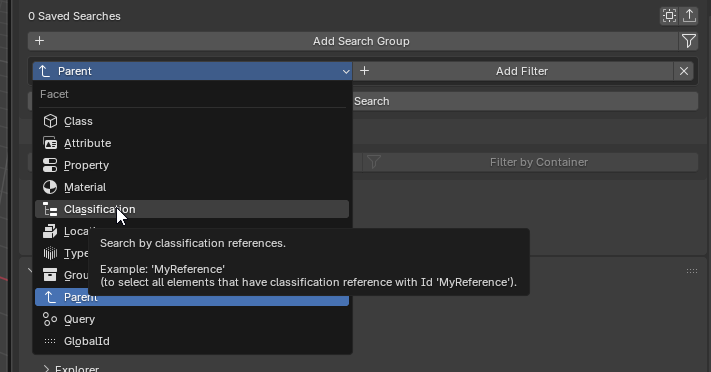The image size is (711, 372).
Task: Open the Parent facet dropdown selector
Action: (192, 71)
